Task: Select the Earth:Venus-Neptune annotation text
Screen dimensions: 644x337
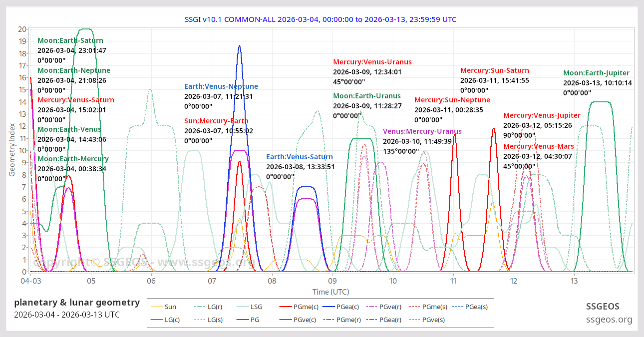Action: [x=221, y=87]
